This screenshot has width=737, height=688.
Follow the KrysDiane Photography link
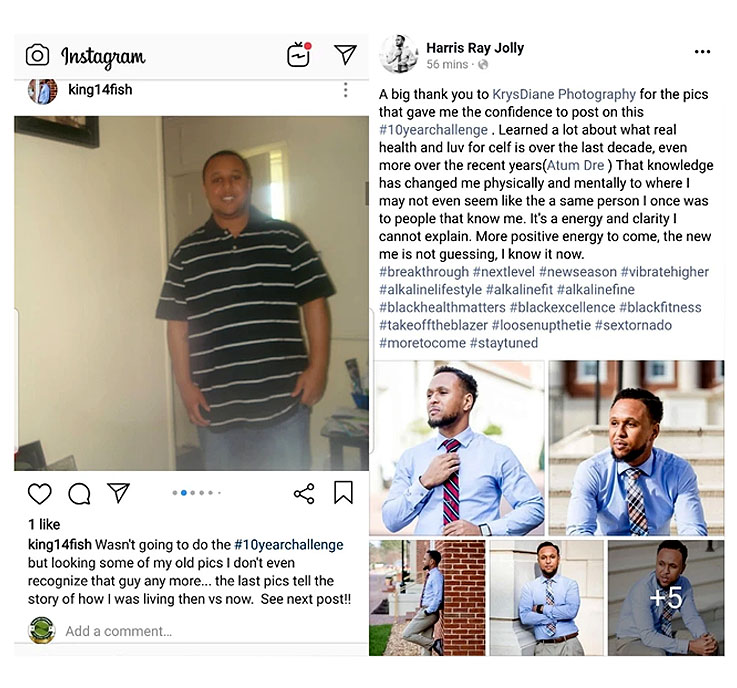pos(564,94)
